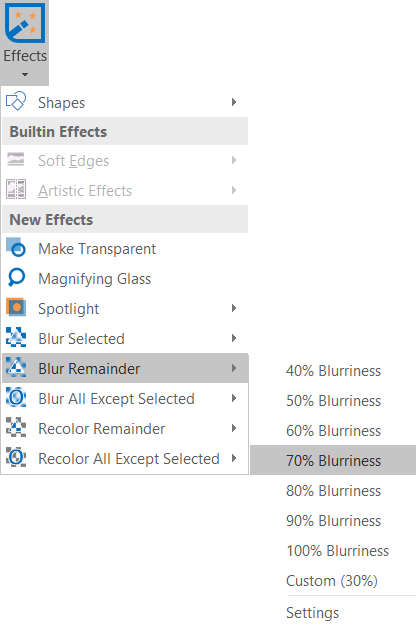Select 70% Blurriness option
This screenshot has width=417, height=631.
pos(333,460)
